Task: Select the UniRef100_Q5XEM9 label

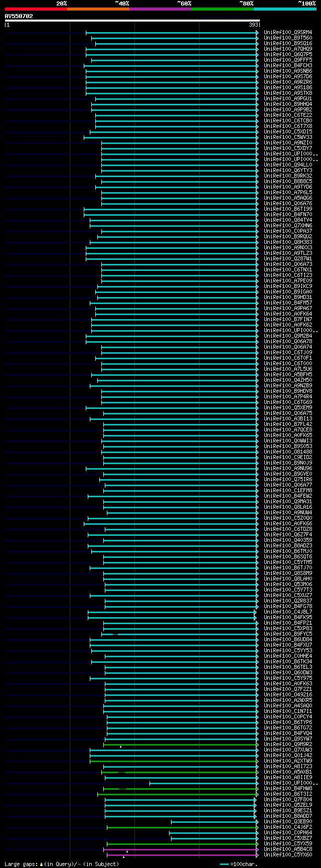Action: click(x=288, y=408)
